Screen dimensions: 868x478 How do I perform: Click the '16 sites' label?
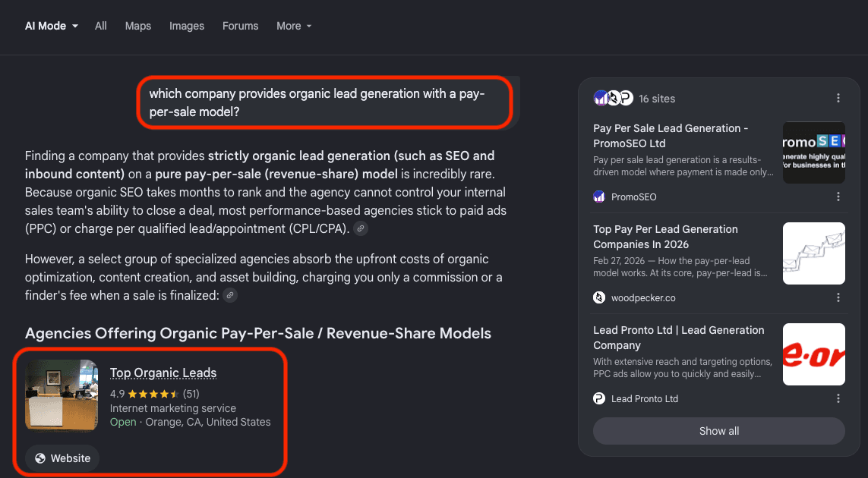657,99
